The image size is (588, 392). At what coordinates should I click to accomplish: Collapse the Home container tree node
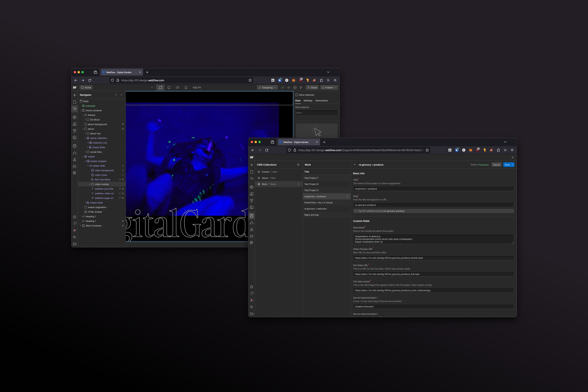point(81,111)
